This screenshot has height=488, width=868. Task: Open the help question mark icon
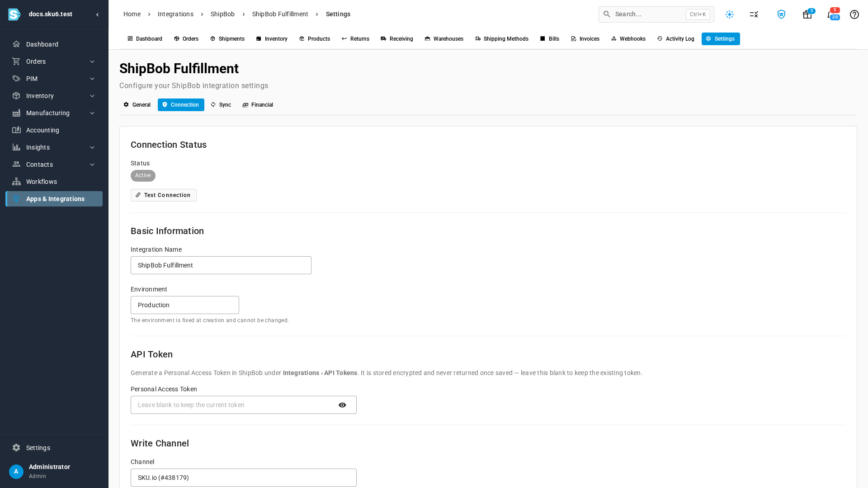click(x=854, y=14)
